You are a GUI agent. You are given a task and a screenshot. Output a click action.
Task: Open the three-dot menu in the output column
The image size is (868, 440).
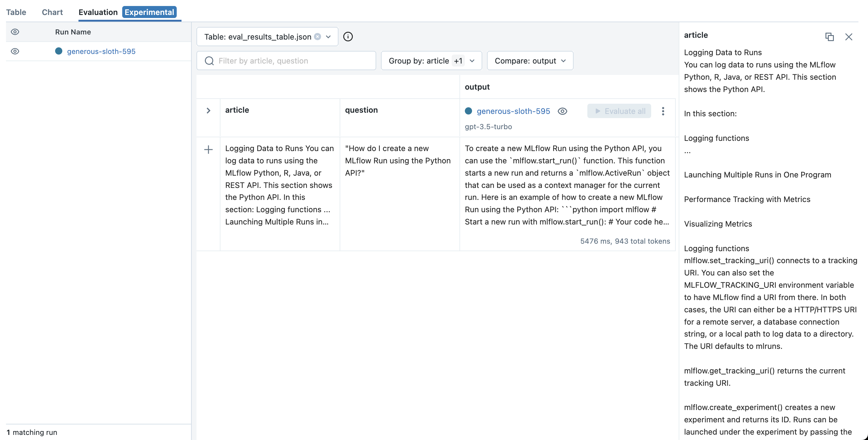point(663,111)
